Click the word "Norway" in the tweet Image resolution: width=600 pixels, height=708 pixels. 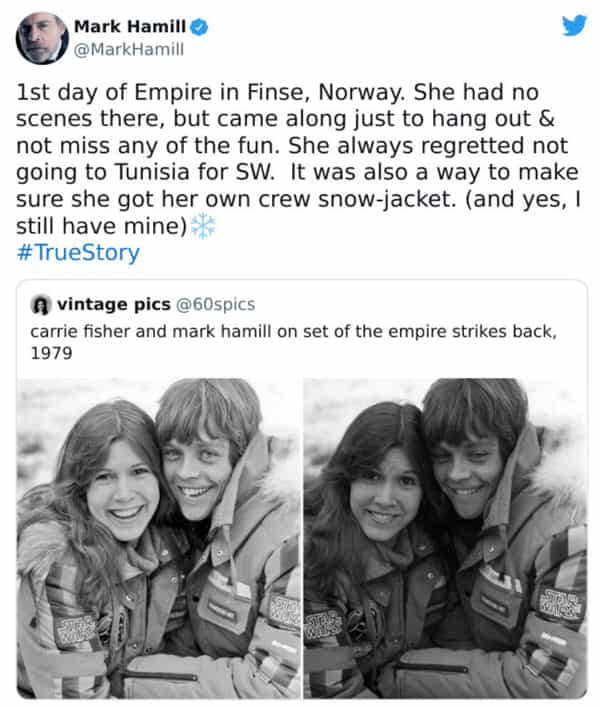(358, 92)
